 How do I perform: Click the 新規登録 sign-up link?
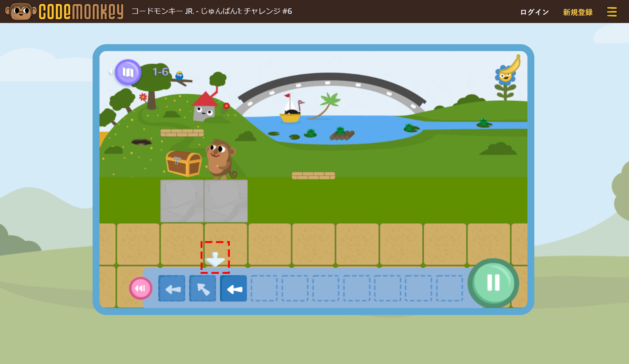(578, 12)
